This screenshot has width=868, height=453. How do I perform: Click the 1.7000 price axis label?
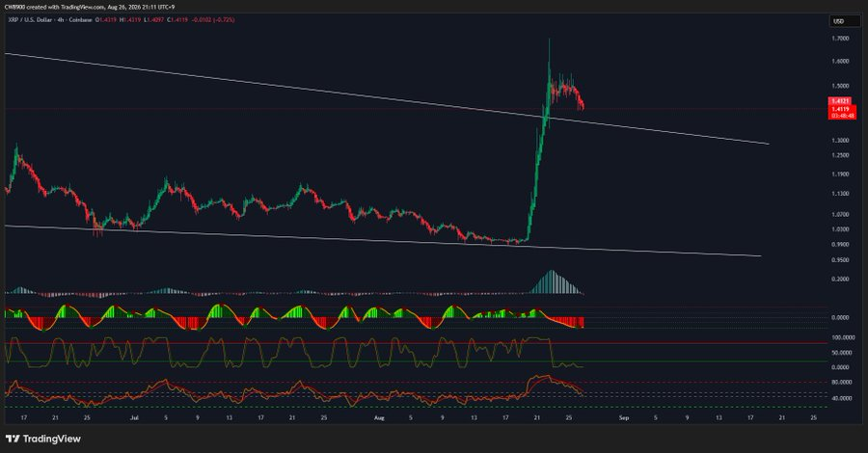840,39
